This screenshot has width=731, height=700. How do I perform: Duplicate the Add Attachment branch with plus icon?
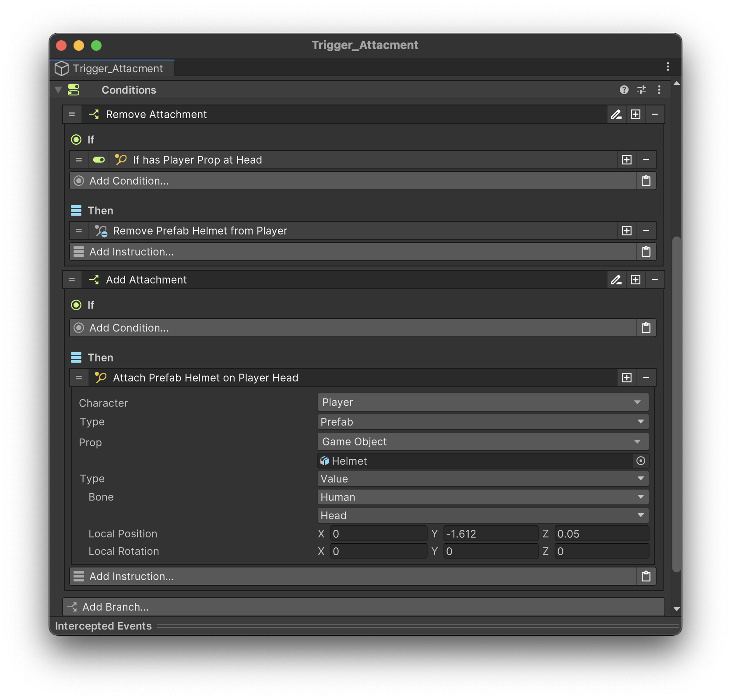pos(636,280)
